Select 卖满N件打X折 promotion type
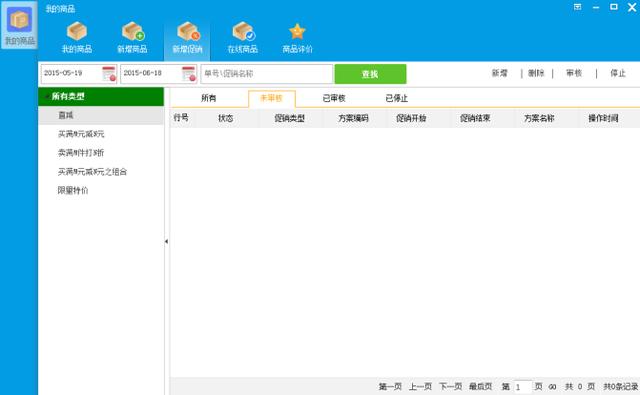The image size is (640, 395). click(81, 153)
